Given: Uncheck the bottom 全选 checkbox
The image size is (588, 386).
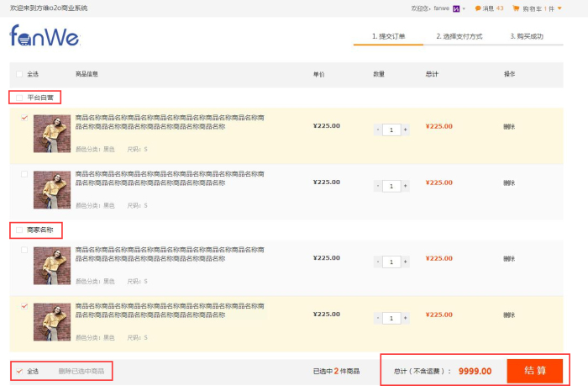Looking at the screenshot, I should 19,372.
